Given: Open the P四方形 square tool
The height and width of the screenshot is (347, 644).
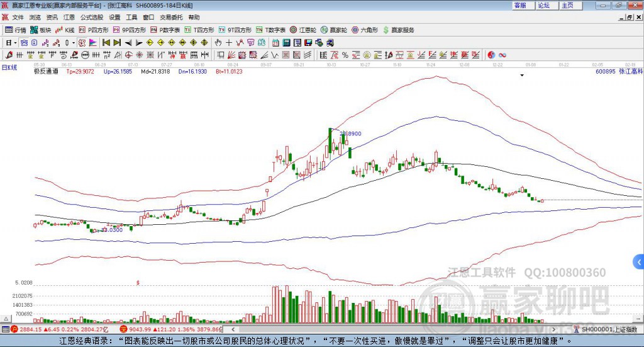Looking at the screenshot, I should pyautogui.click(x=94, y=30).
